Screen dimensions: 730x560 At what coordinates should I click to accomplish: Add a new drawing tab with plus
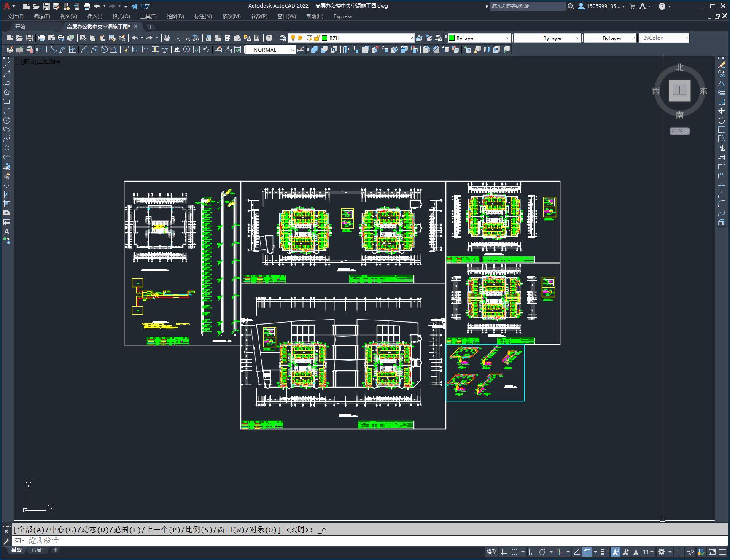[x=151, y=27]
